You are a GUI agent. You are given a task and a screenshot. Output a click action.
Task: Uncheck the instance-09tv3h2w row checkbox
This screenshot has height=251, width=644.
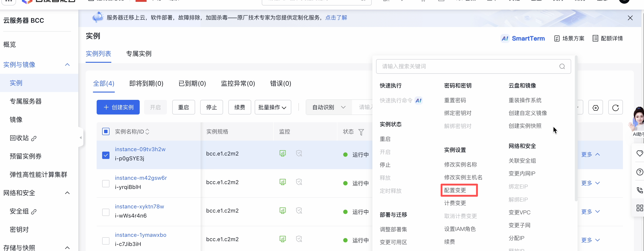click(x=106, y=155)
